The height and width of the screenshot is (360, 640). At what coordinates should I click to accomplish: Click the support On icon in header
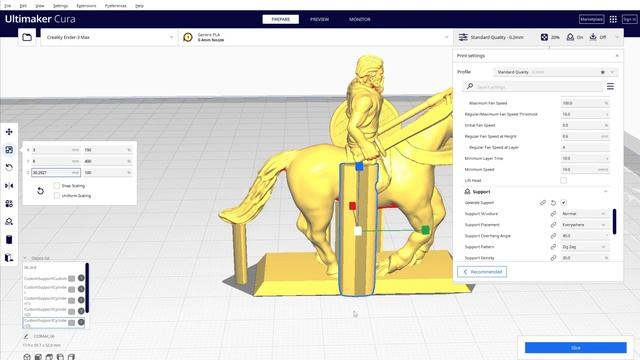(570, 37)
